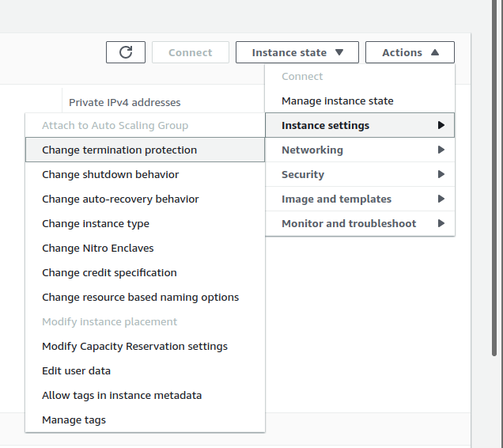Choose Change termination protection
Viewport: 503px width, 448px height.
[x=119, y=150]
